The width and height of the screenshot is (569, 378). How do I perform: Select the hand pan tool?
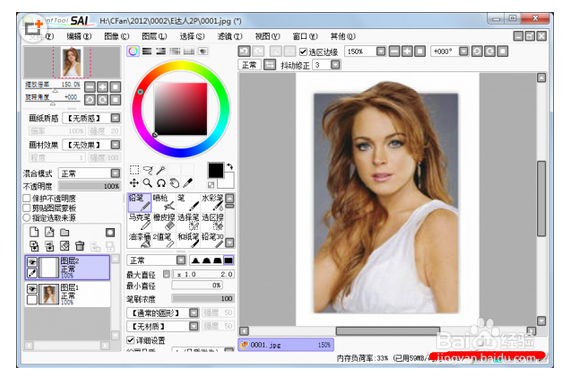point(175,183)
